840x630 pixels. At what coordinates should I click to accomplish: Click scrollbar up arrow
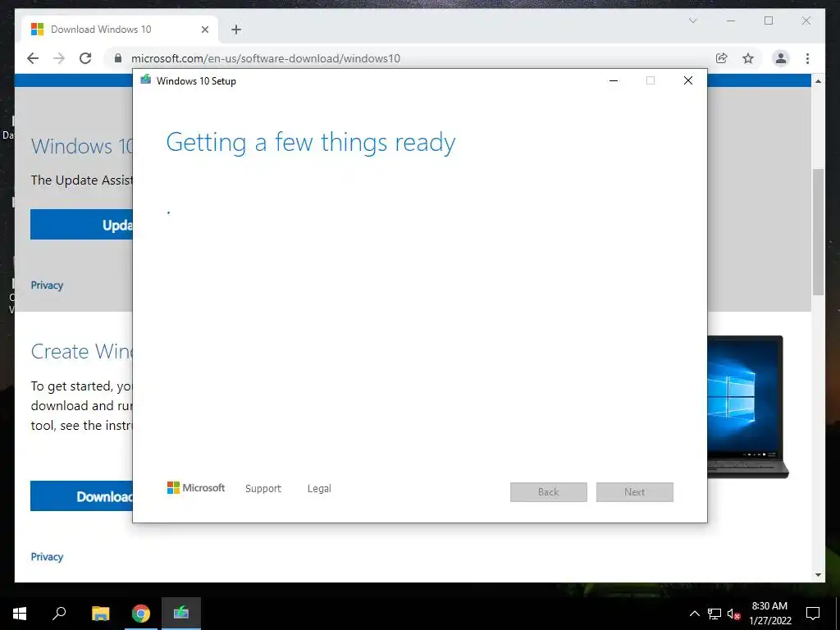(x=818, y=81)
